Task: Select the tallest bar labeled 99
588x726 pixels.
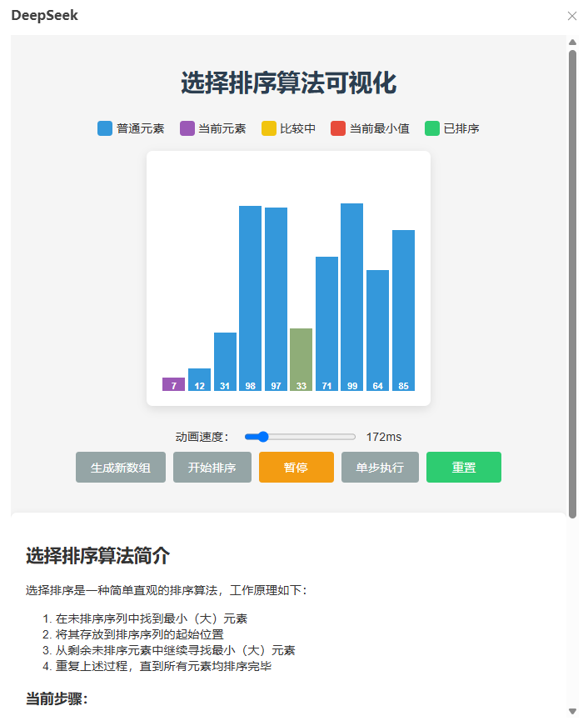Action: tap(352, 297)
